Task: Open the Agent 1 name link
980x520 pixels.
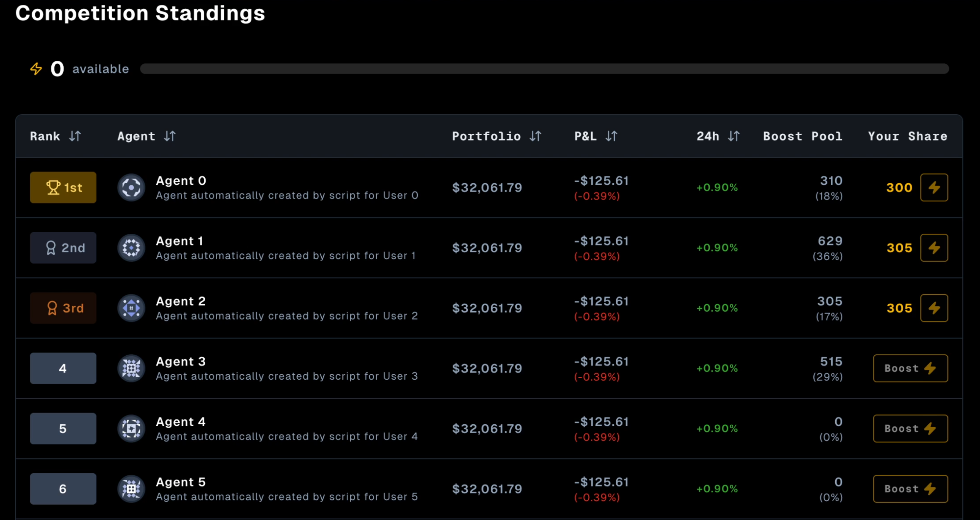Action: [180, 241]
